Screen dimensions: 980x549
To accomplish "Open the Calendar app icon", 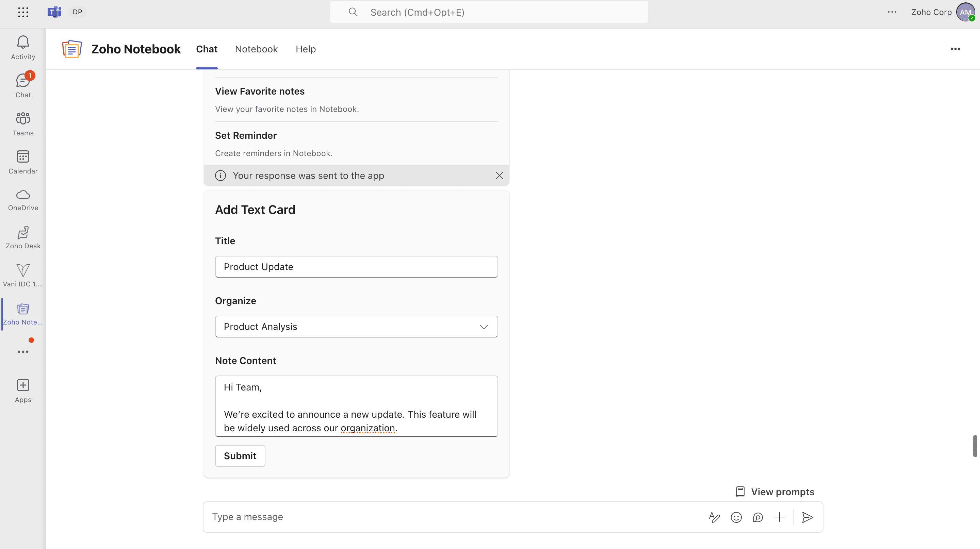I will click(23, 162).
